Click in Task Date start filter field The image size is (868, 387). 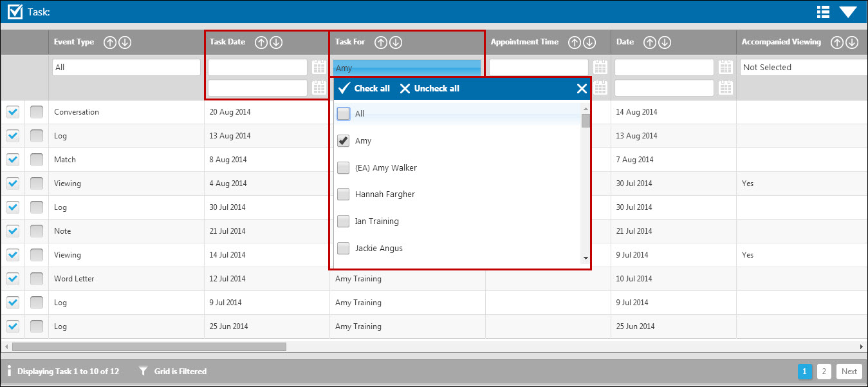[x=257, y=68]
